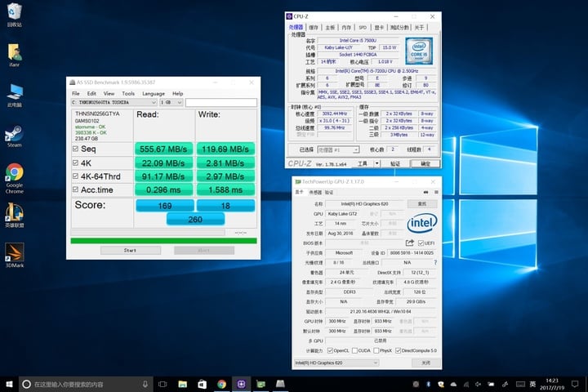The image size is (588, 392).
Task: Switch to CPU-Z cache (缓存) tab
Action: pos(314,28)
